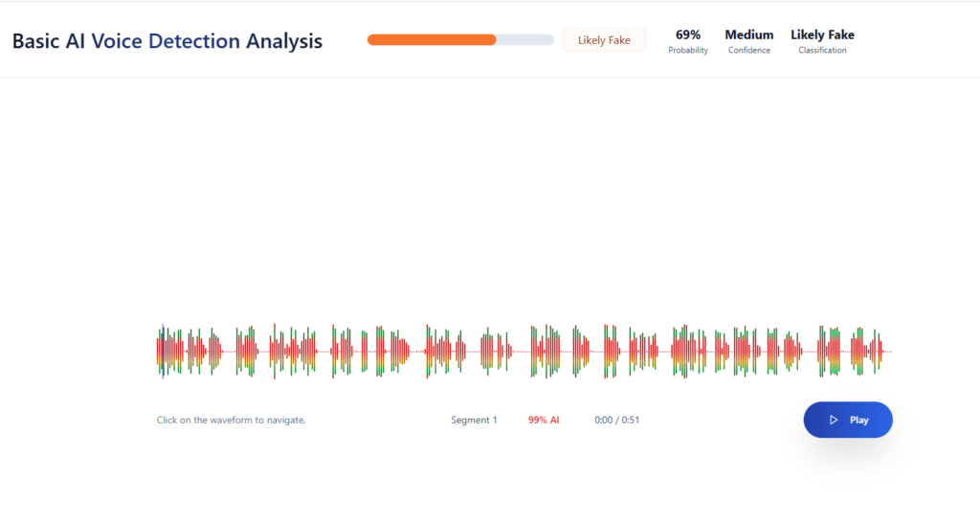The height and width of the screenshot is (523, 980).
Task: Select the bold Medium confidence value
Action: coord(748,34)
